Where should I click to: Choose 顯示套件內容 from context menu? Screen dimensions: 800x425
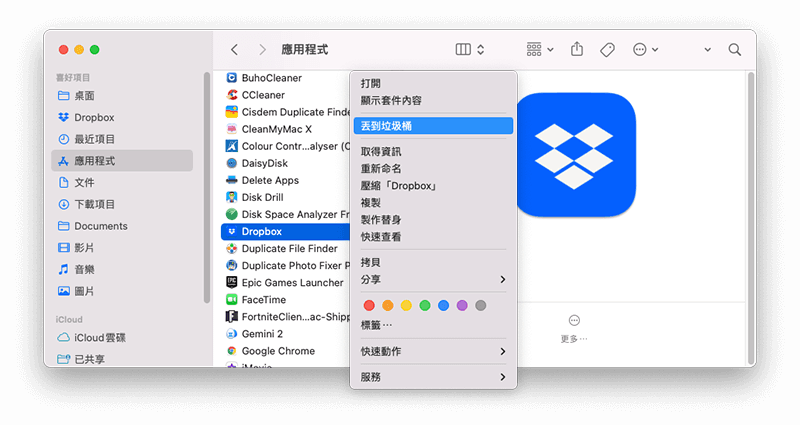tap(433, 101)
